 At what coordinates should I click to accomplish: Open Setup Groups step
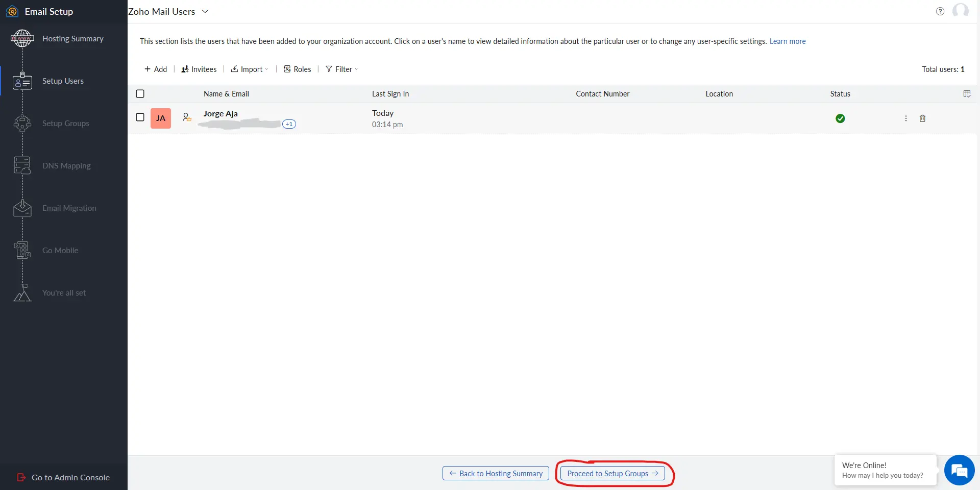(66, 124)
